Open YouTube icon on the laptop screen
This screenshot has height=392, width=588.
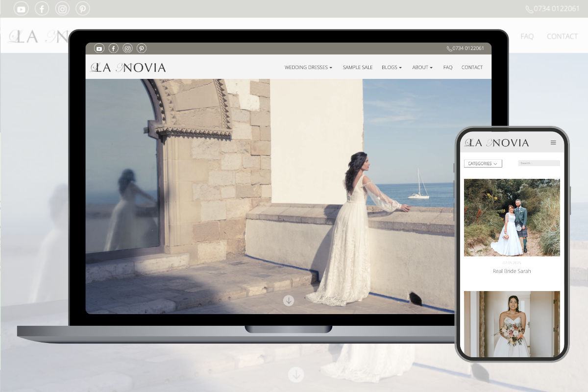[x=99, y=48]
